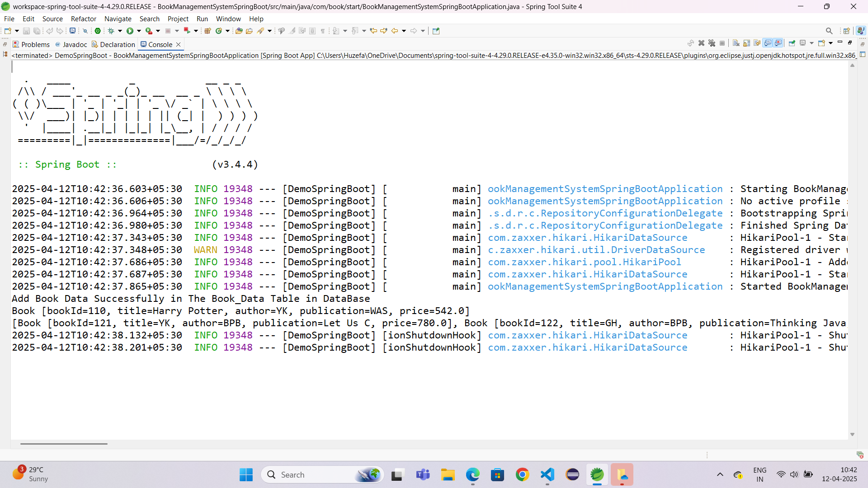Toggle Scroll Lock in console toolbar

[x=746, y=43]
